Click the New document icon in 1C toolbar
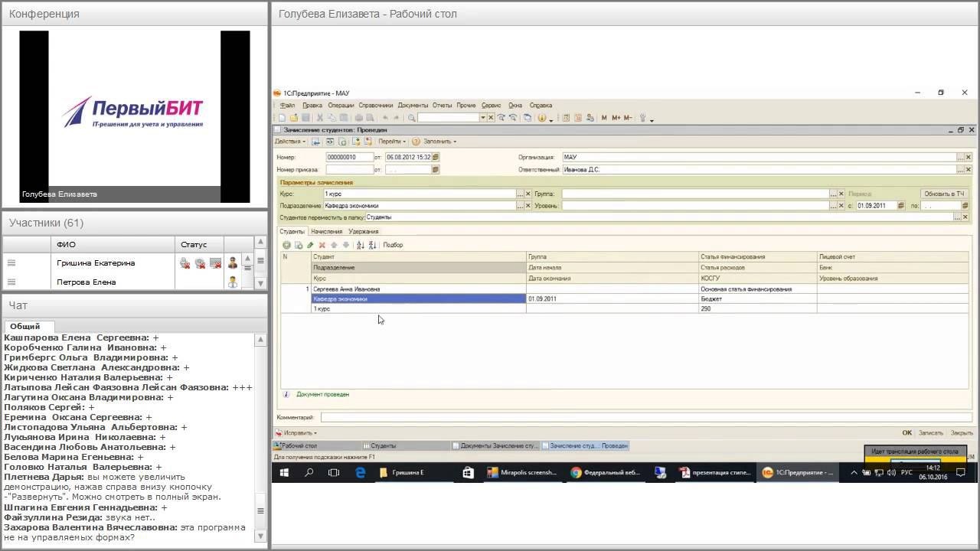This screenshot has width=980, height=551. 282,118
